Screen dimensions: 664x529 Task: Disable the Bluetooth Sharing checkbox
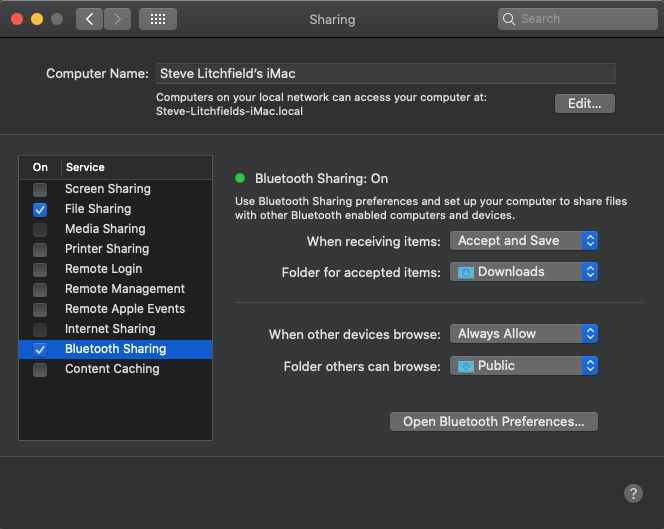point(40,349)
